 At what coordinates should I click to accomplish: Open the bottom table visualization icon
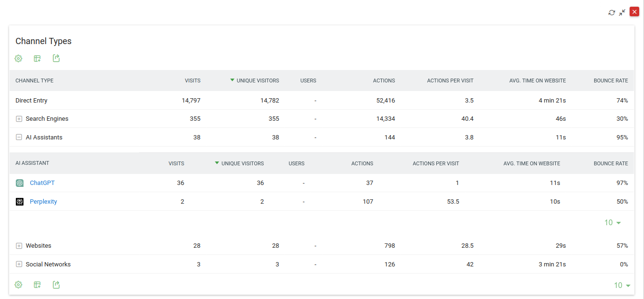coord(37,285)
